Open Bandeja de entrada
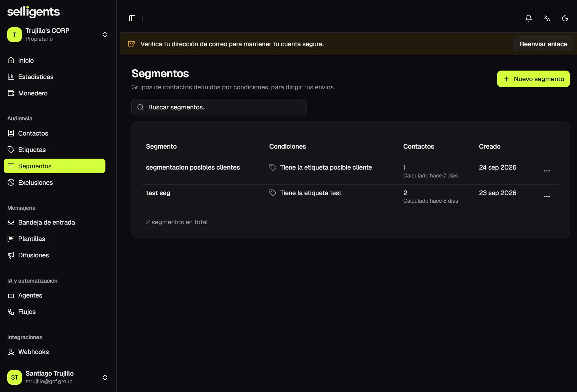577x392 pixels. [x=54, y=222]
